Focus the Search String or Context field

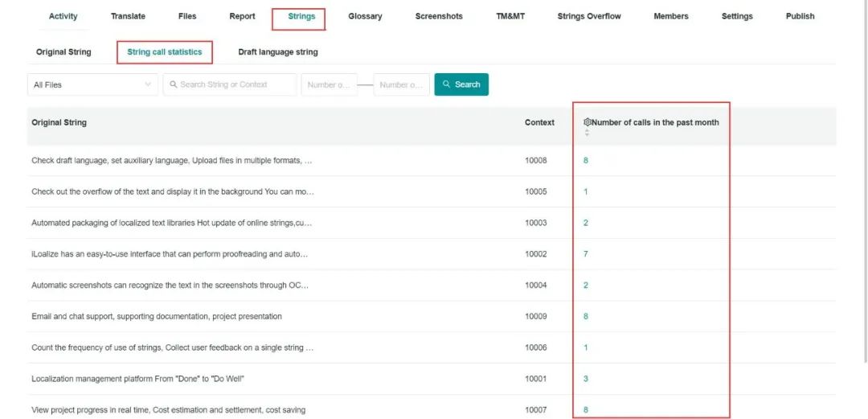click(x=230, y=84)
